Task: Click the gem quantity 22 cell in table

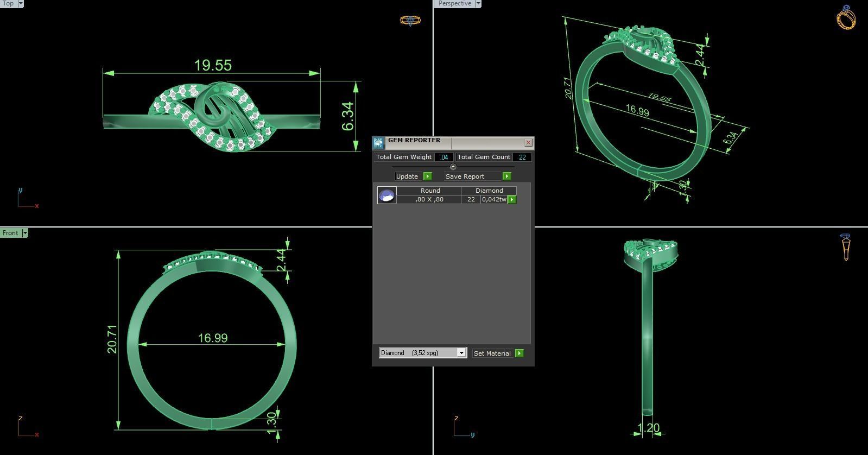Action: tap(471, 200)
